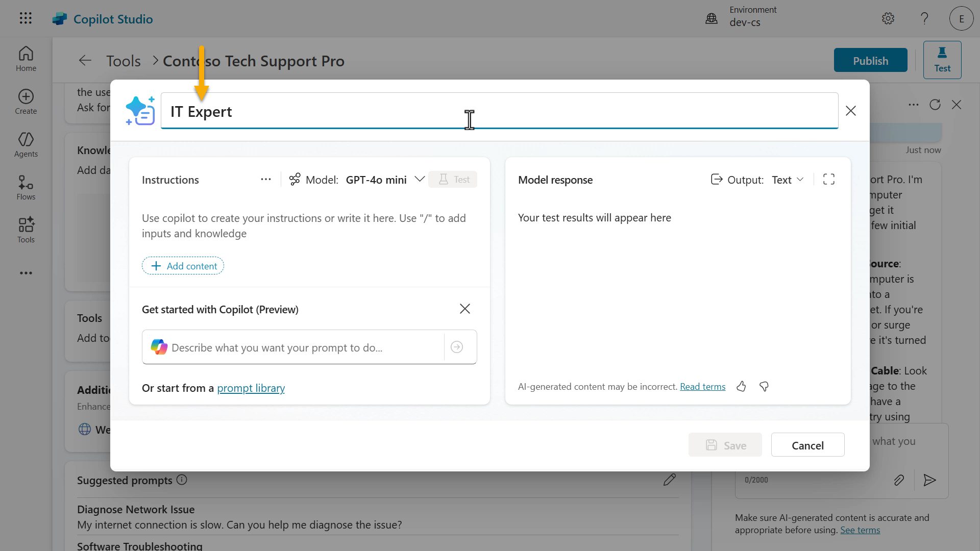Open Instructions more options ellipsis
This screenshot has height=551, width=980.
point(266,179)
